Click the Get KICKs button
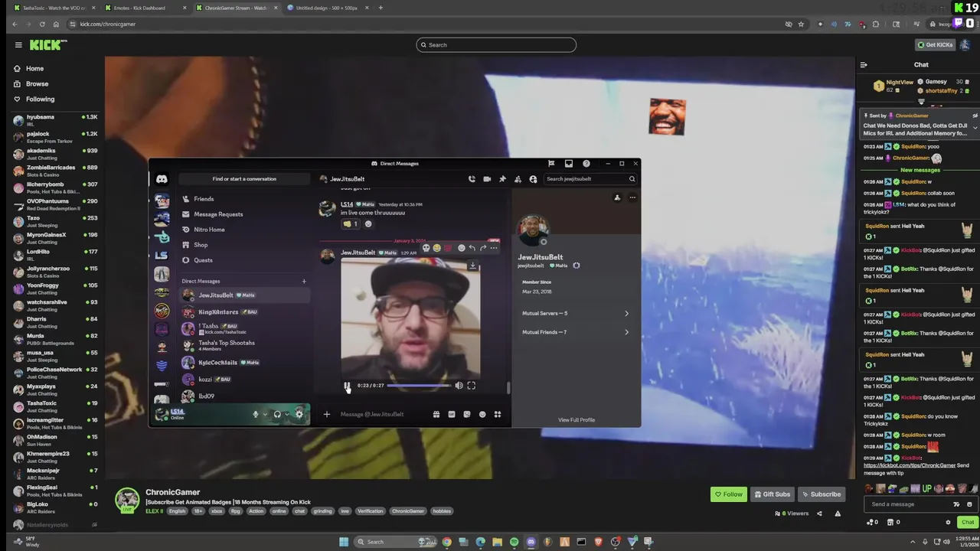 click(x=935, y=45)
